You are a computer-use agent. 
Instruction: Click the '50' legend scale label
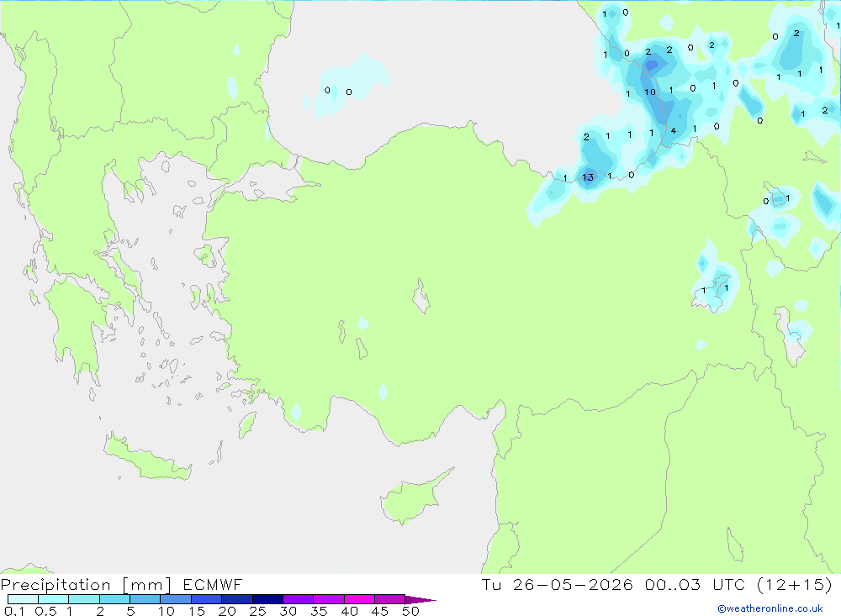(410, 611)
